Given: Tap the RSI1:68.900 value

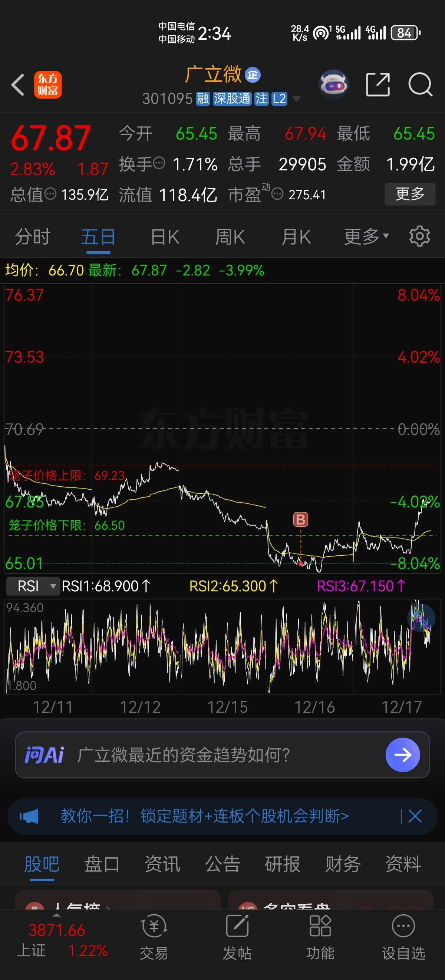Looking at the screenshot, I should click(x=106, y=586).
